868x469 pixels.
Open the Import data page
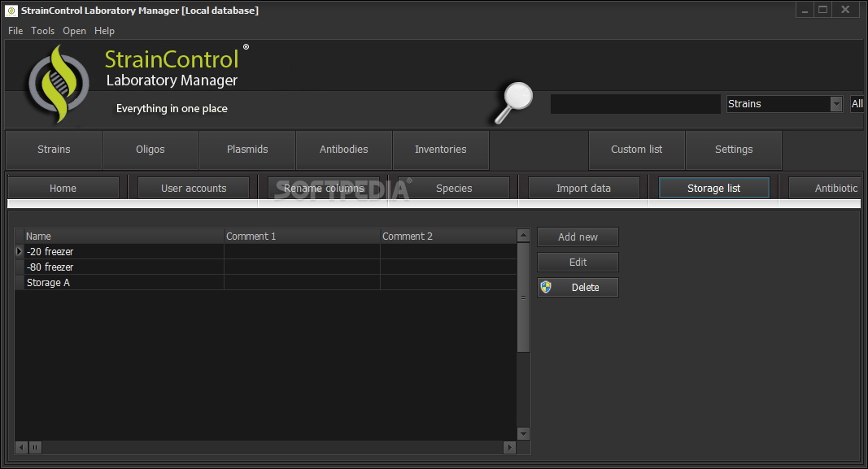click(584, 188)
